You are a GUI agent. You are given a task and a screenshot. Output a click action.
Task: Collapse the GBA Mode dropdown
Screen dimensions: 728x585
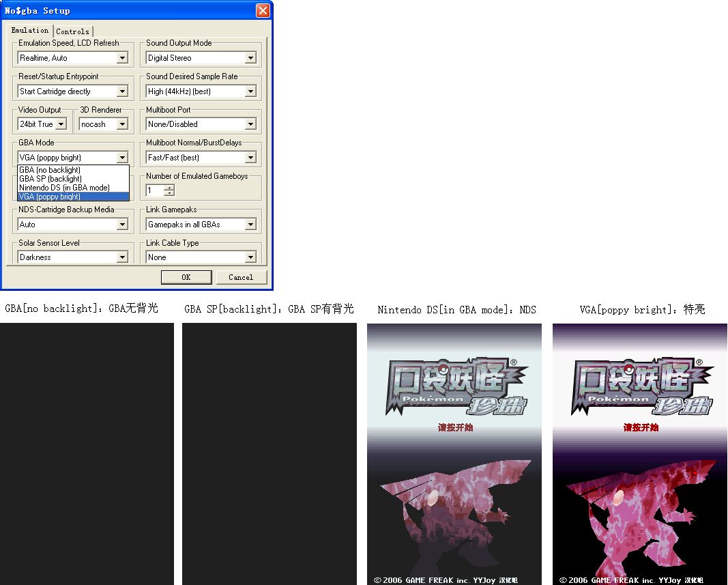(122, 158)
